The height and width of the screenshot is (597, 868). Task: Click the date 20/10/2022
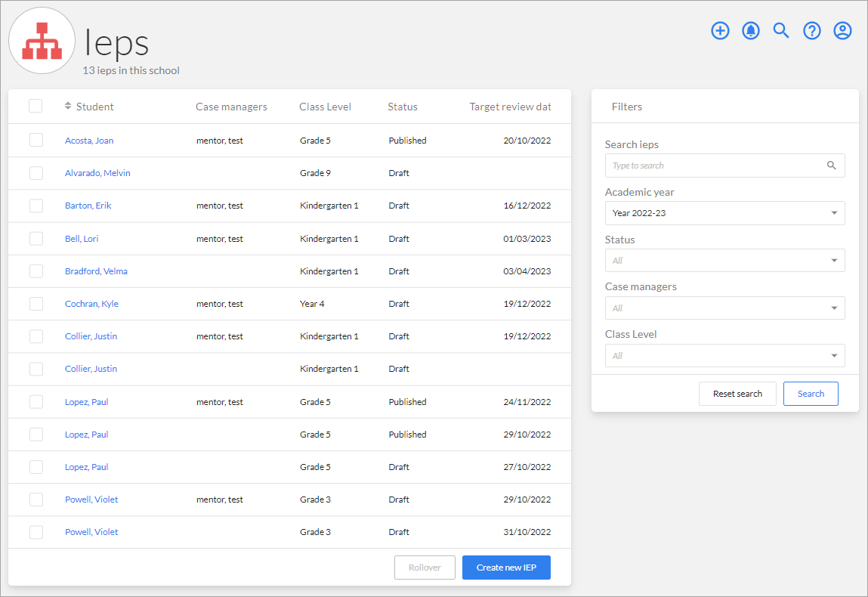click(527, 141)
